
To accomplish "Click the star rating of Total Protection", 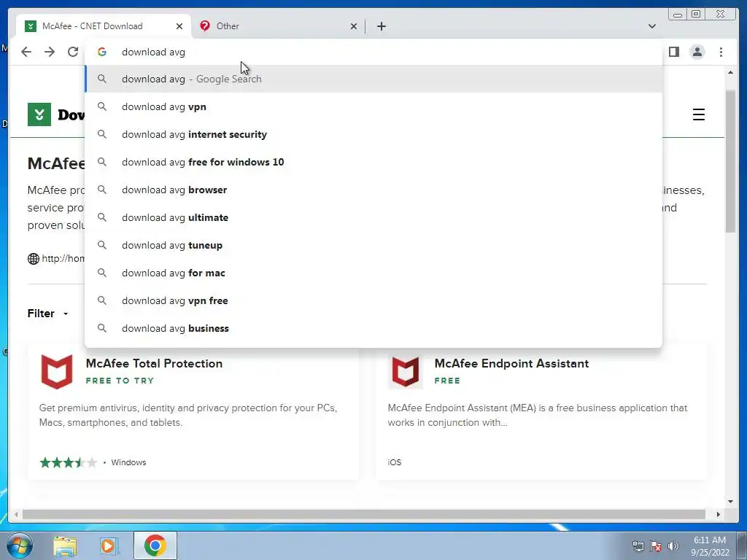I will click(69, 462).
